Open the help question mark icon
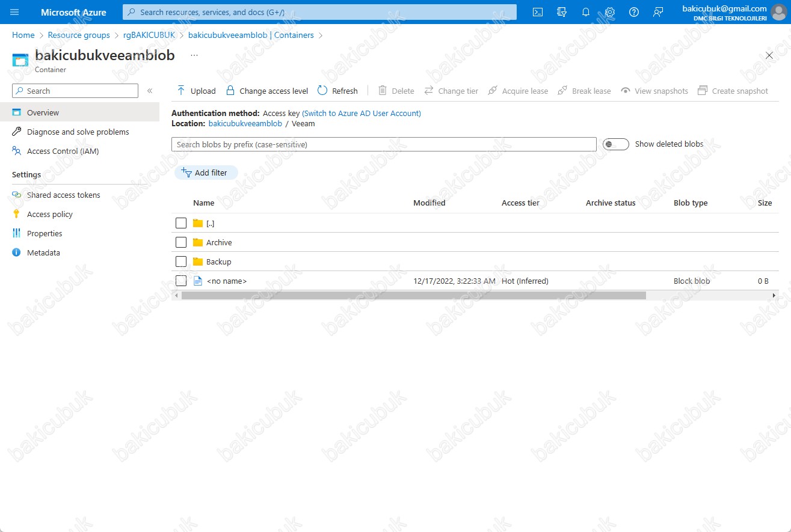The image size is (791, 532). [633, 12]
